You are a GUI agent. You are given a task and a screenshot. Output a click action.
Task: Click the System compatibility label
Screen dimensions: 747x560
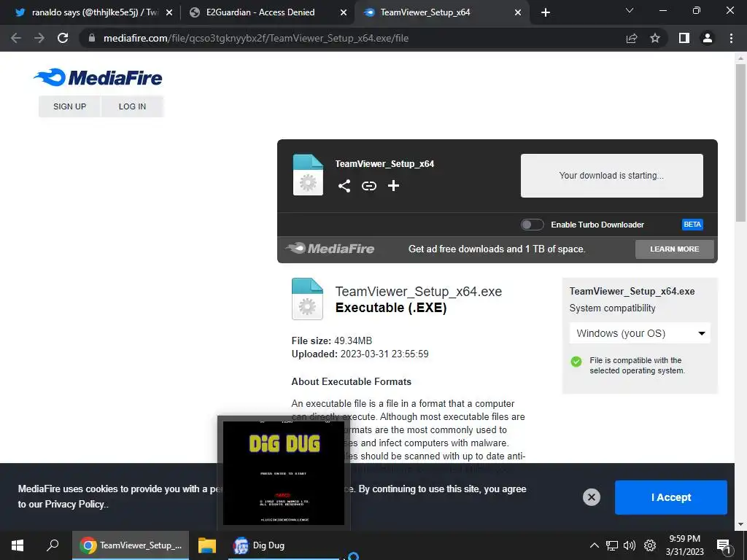(612, 308)
